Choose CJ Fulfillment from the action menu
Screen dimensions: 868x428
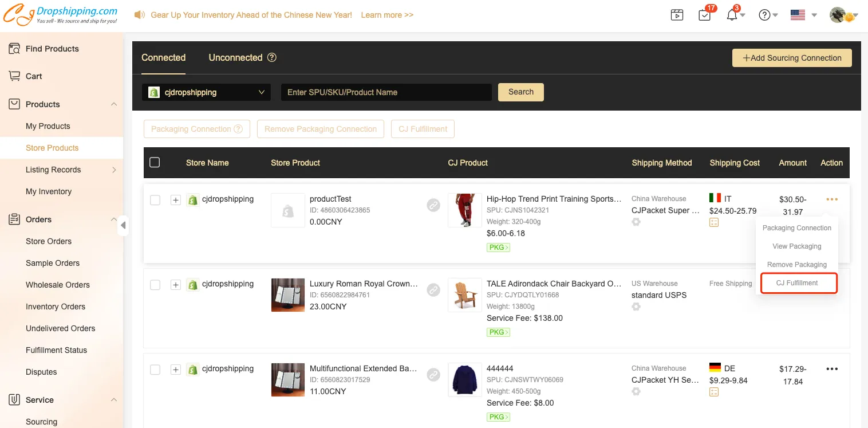797,283
